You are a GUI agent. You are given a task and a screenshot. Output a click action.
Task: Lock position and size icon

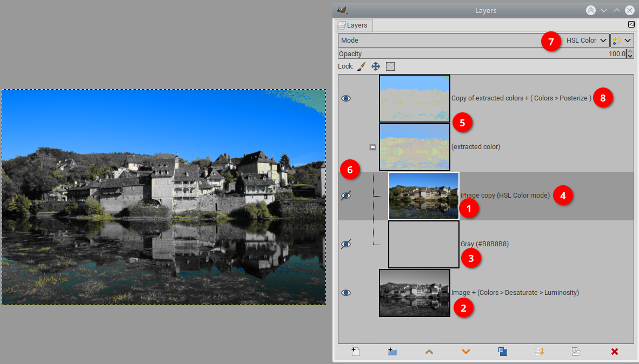click(376, 66)
